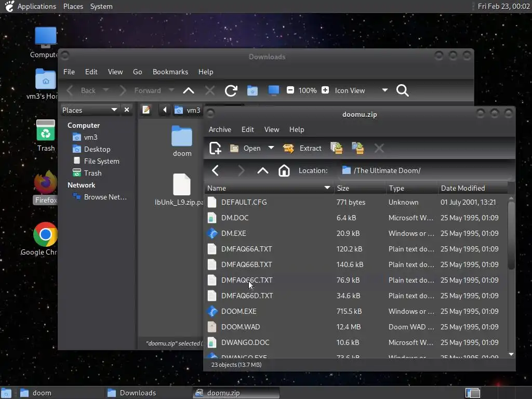Open the Icon View mode dropdown
532x399 pixels.
pyautogui.click(x=361, y=90)
